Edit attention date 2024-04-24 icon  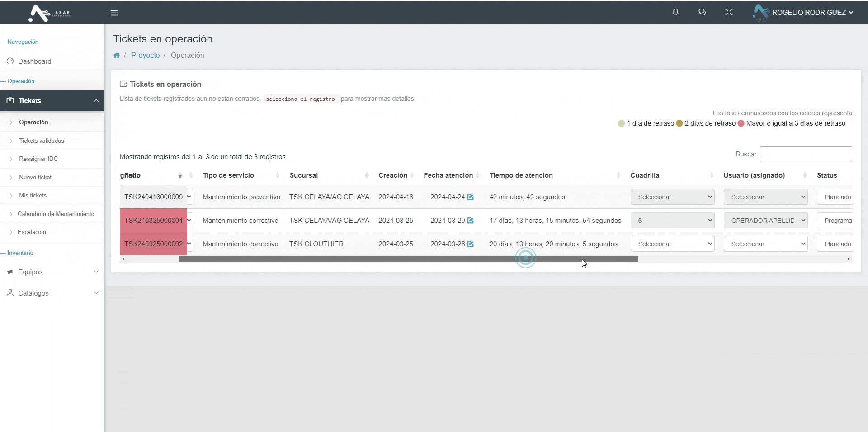pyautogui.click(x=471, y=197)
